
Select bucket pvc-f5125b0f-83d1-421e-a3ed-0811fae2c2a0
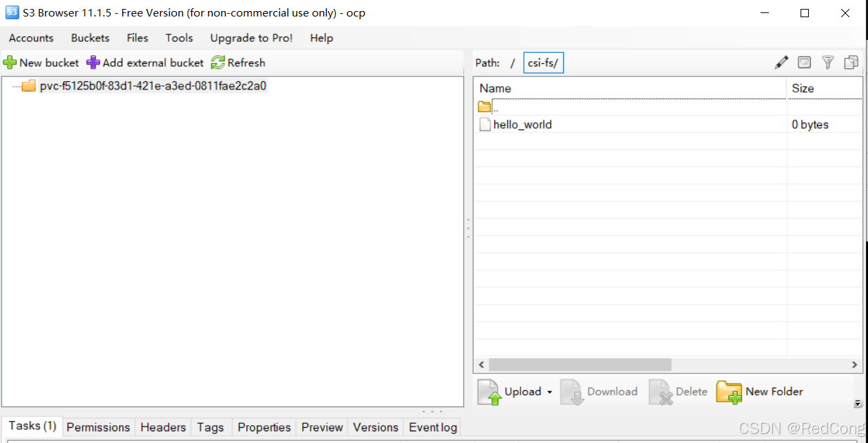tap(153, 86)
